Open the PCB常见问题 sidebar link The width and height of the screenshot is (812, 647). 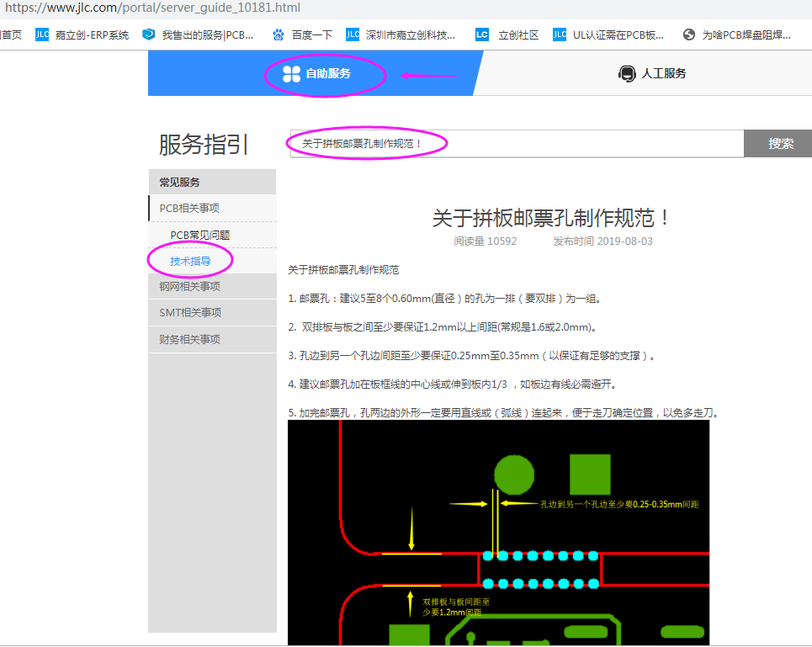[200, 236]
